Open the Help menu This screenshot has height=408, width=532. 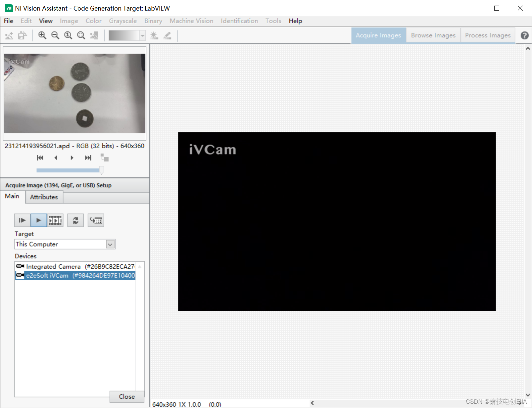(295, 21)
